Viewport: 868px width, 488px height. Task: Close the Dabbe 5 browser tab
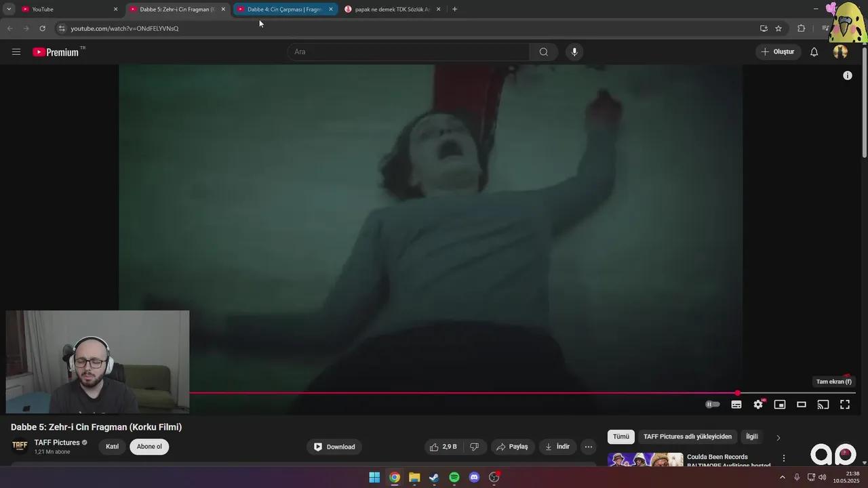pyautogui.click(x=223, y=9)
